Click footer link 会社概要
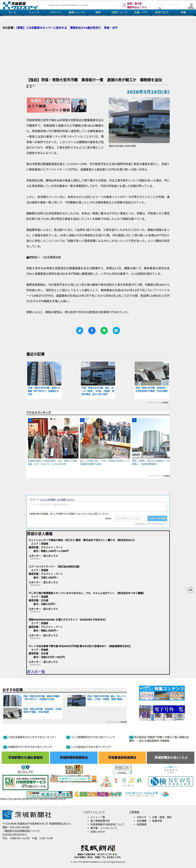Viewport: 196px width, 868px height. 141,821
